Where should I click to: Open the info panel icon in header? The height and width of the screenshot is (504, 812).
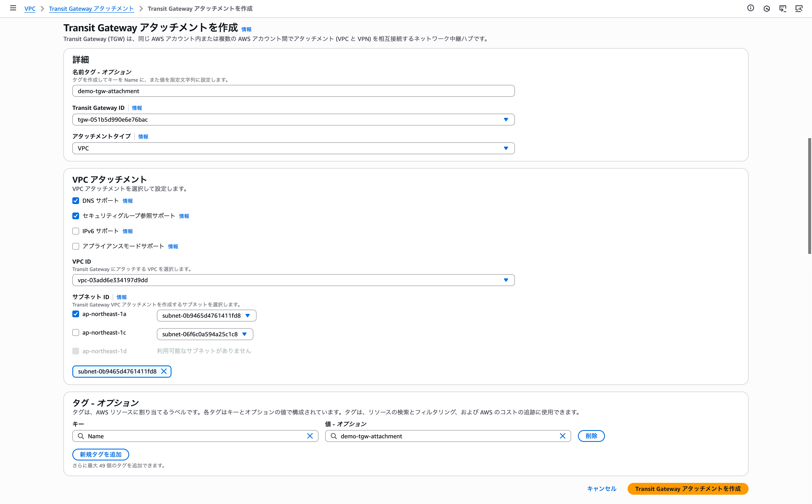click(751, 8)
